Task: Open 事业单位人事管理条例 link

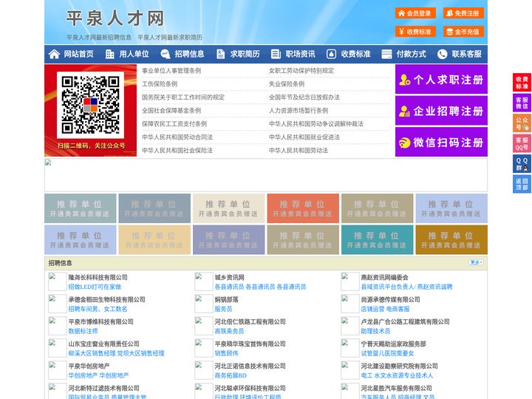Action: [x=171, y=71]
